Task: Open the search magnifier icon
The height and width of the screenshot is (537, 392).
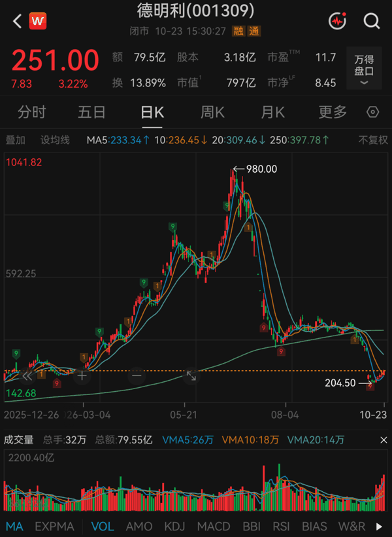Action: point(372,21)
